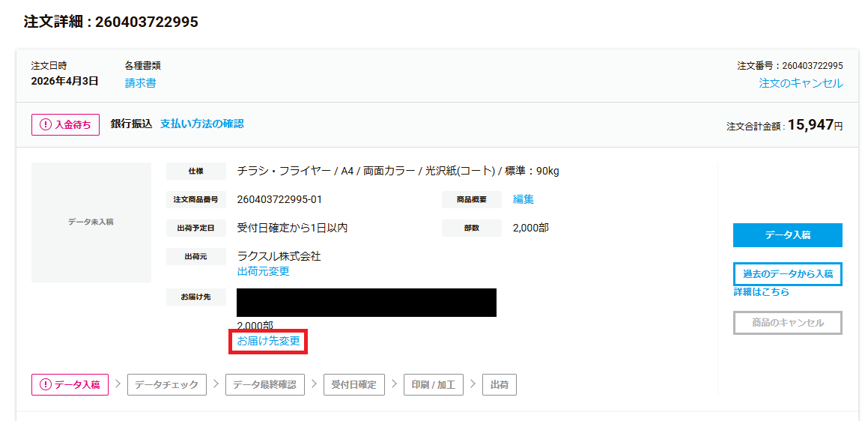Click the データ未入稿 thumbnail placeholder
Screen dimensions: 868x421
pyautogui.click(x=91, y=222)
